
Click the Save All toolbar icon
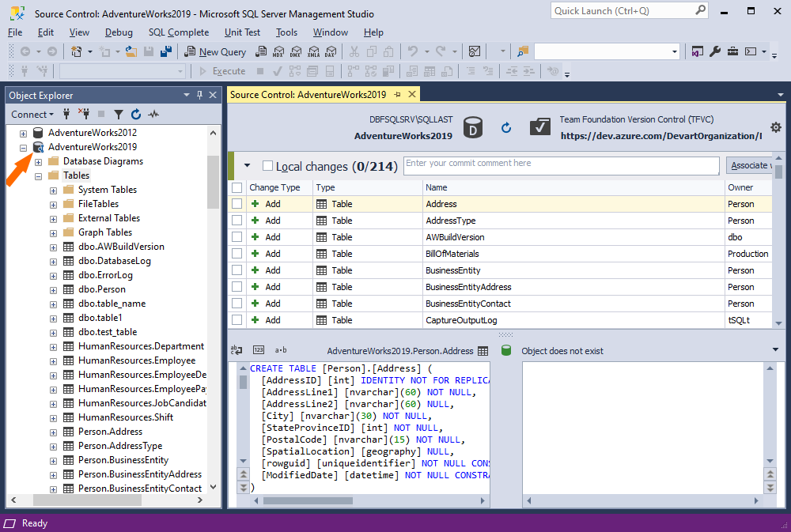pyautogui.click(x=166, y=51)
